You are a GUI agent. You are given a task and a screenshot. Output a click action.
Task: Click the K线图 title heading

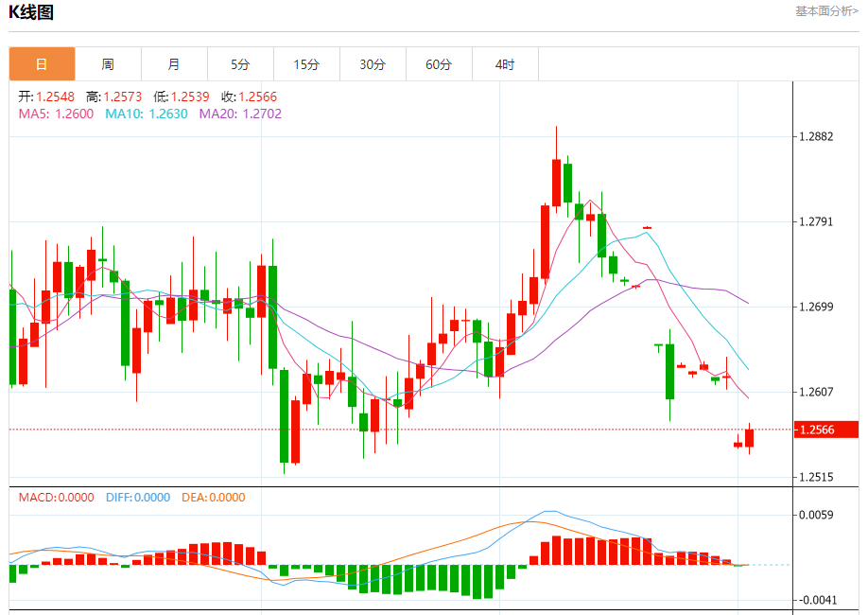[31, 12]
